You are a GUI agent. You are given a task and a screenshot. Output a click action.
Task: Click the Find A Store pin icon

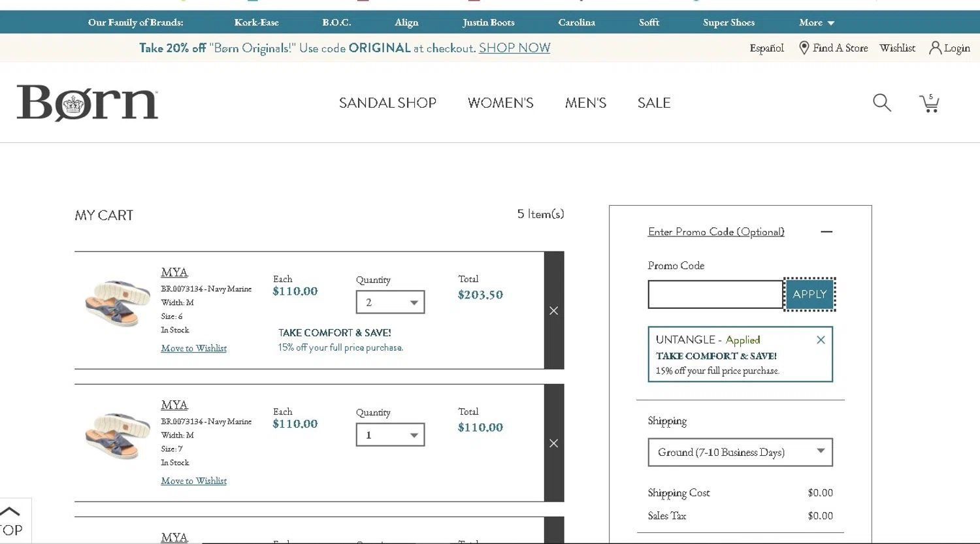(x=804, y=48)
